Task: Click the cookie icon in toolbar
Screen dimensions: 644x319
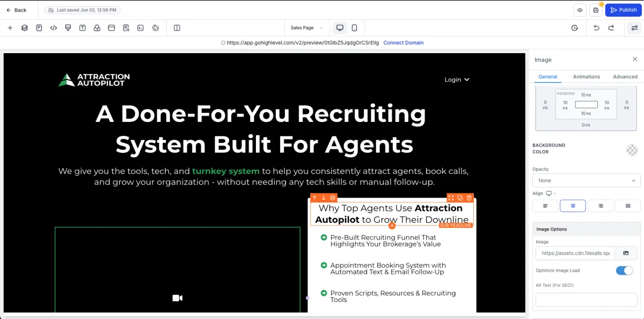Action: [x=156, y=28]
